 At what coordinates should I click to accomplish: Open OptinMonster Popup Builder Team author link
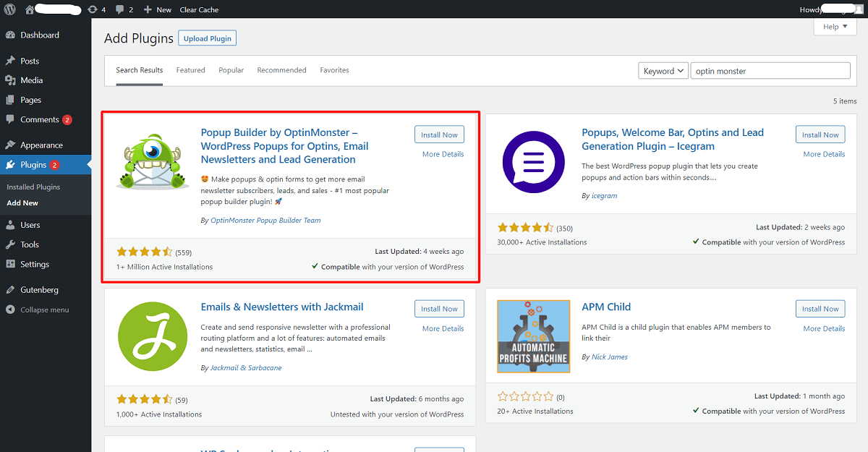pyautogui.click(x=265, y=220)
